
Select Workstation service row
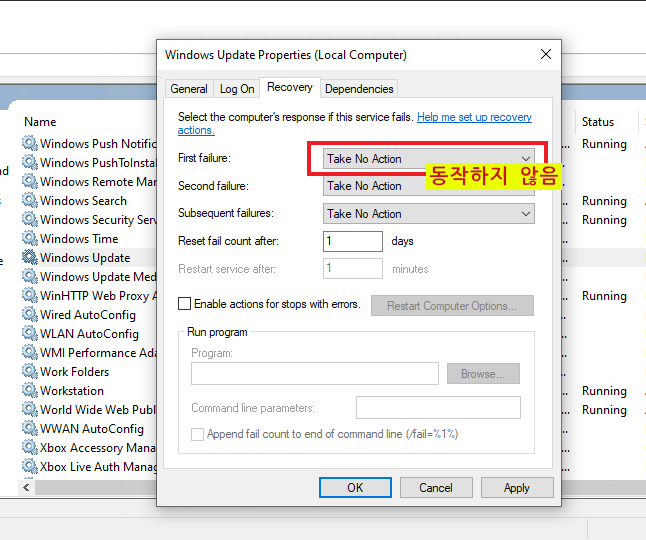72,390
